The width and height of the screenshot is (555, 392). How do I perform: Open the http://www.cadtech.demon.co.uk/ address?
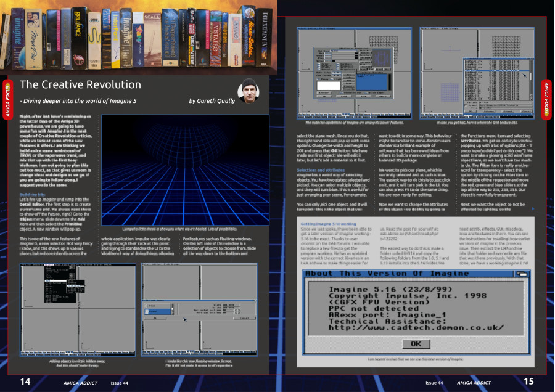pyautogui.click(x=416, y=328)
